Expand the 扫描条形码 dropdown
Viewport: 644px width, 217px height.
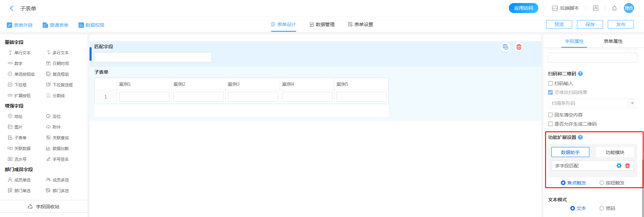[x=632, y=103]
